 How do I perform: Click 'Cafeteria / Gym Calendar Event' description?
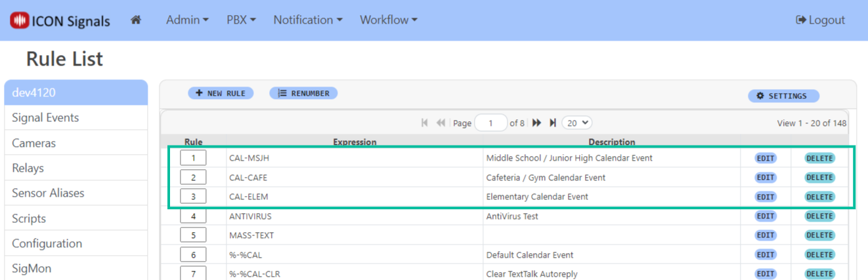(x=546, y=177)
